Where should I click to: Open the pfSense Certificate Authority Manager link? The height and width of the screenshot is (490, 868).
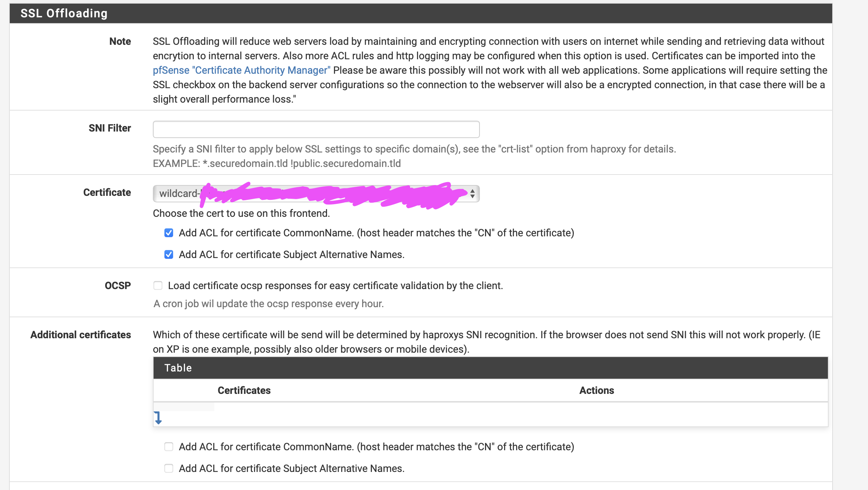point(241,70)
